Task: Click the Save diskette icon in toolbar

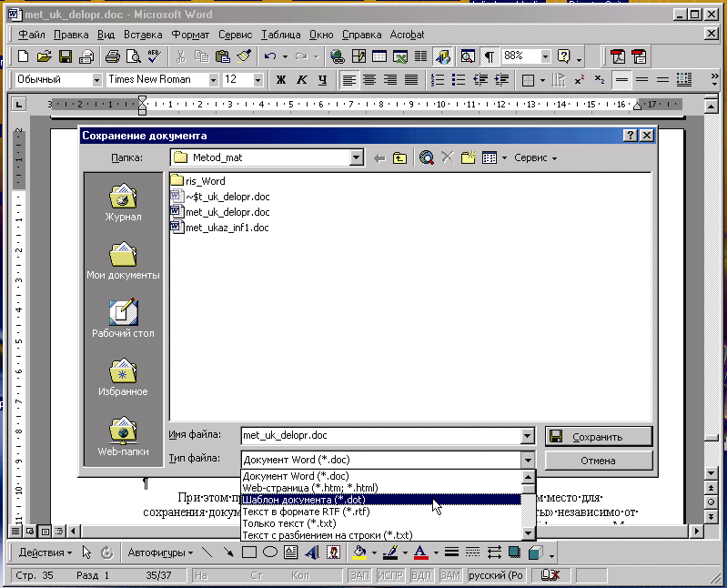Action: tap(66, 56)
